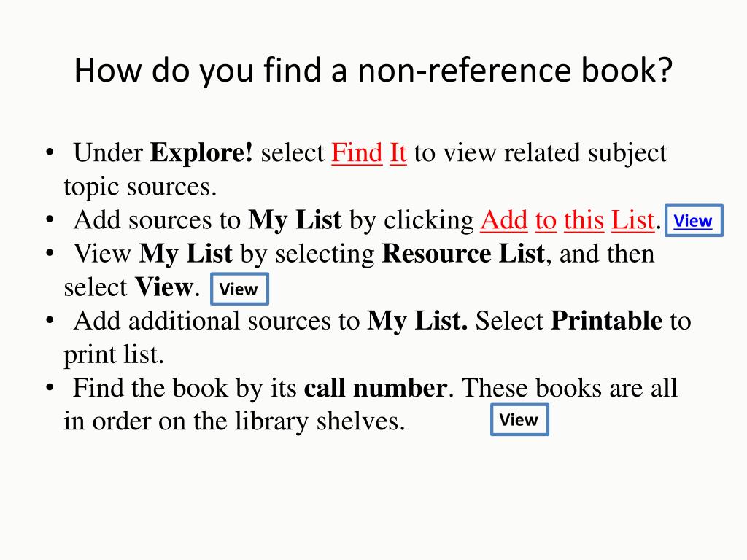The width and height of the screenshot is (747, 560).
Task: Click bullet marker before 'Find the book'
Action: pos(50,388)
